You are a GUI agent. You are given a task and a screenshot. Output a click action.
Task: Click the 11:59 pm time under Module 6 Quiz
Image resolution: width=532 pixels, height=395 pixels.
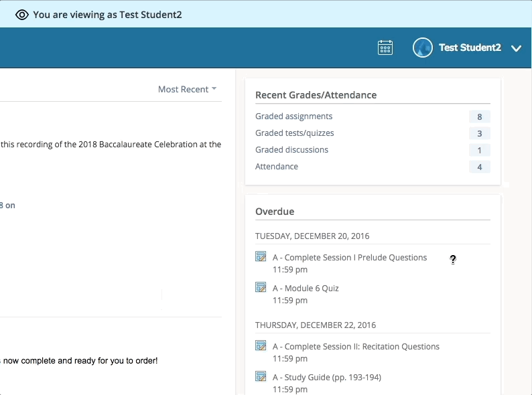click(290, 301)
